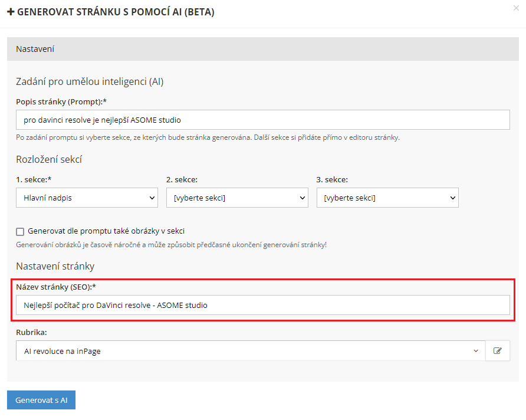Screen dimensions: 526x420
Task: Click the 'Název stránky (SEO)' text field
Action: (263, 305)
